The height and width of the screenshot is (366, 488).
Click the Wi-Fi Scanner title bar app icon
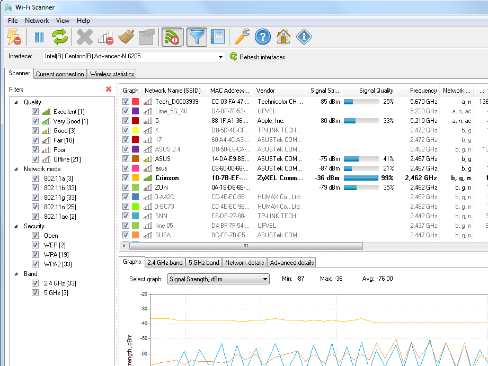[x=8, y=7]
